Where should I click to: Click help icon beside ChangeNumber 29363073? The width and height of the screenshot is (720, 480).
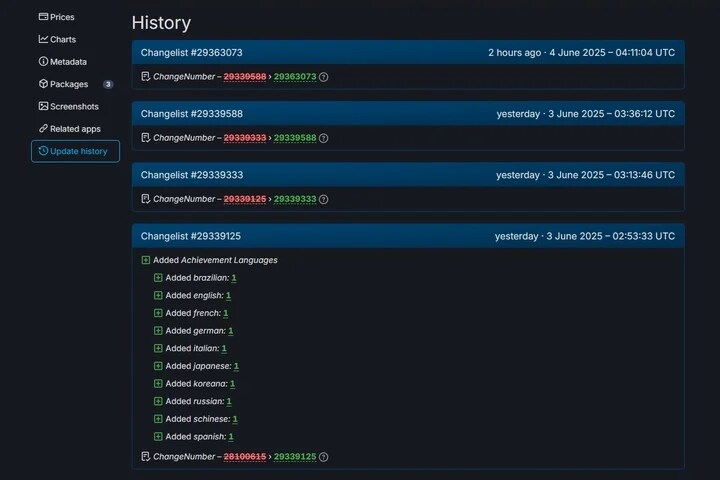(x=323, y=77)
